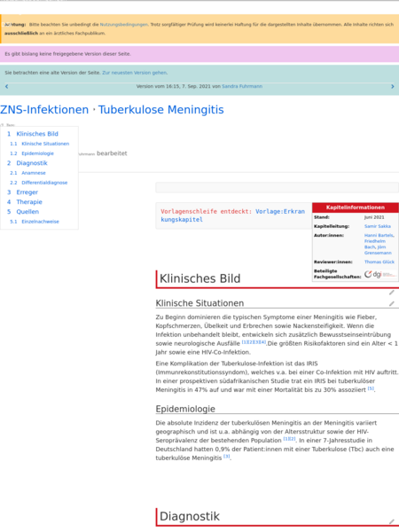399x532 pixels.
Task: Jump to '4 Therapie' in contents
Action: 25,202
